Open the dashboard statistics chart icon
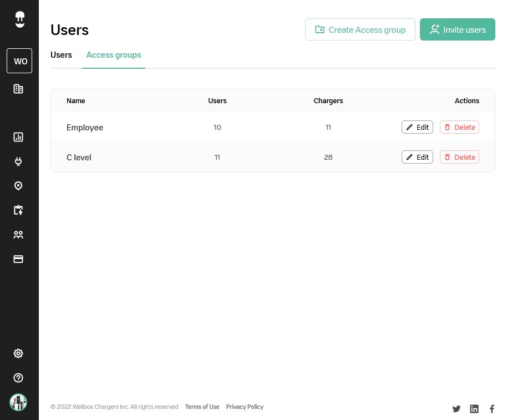Viewport: 507px width, 420px height. pos(18,137)
